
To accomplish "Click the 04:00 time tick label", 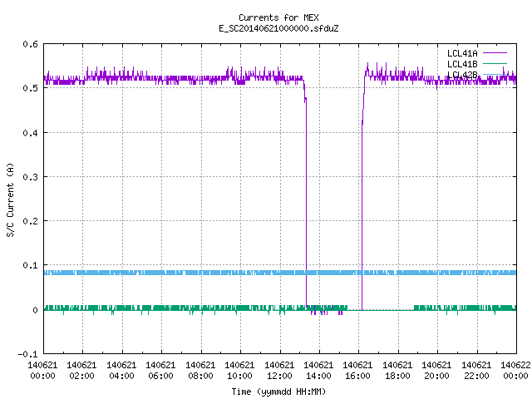I will [x=121, y=376].
